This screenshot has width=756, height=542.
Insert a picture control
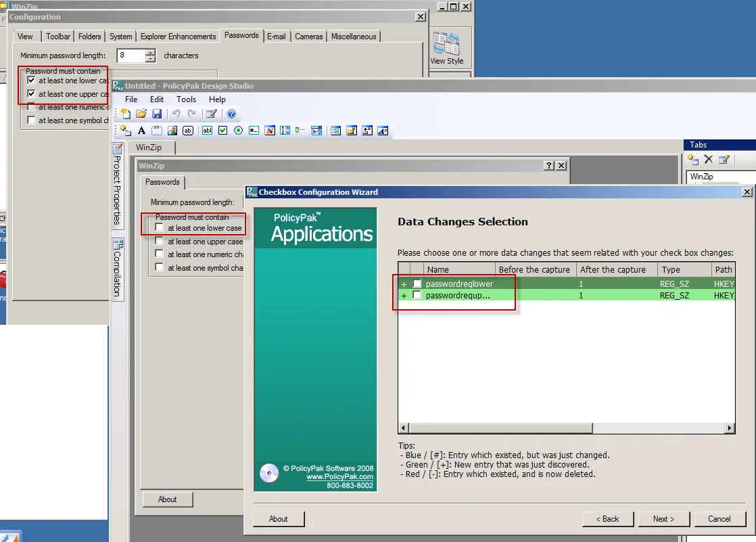tap(172, 131)
